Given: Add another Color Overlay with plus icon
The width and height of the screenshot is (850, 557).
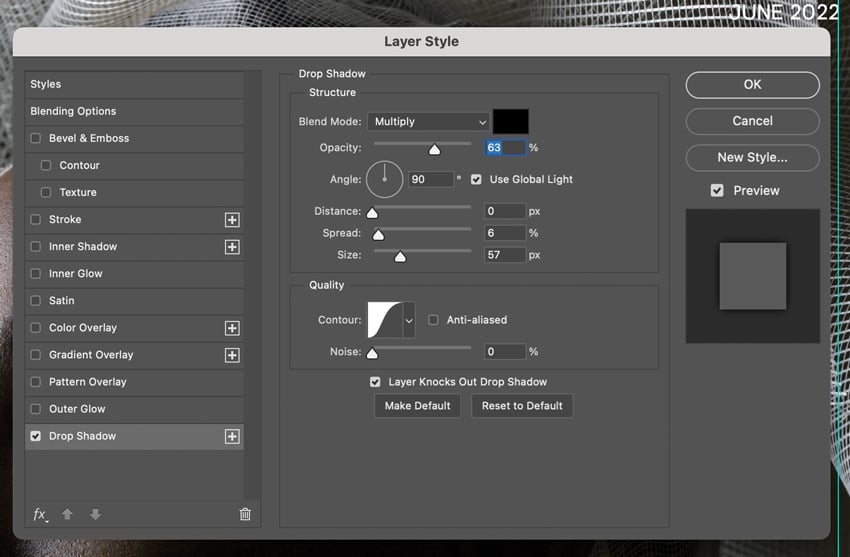Looking at the screenshot, I should (232, 328).
